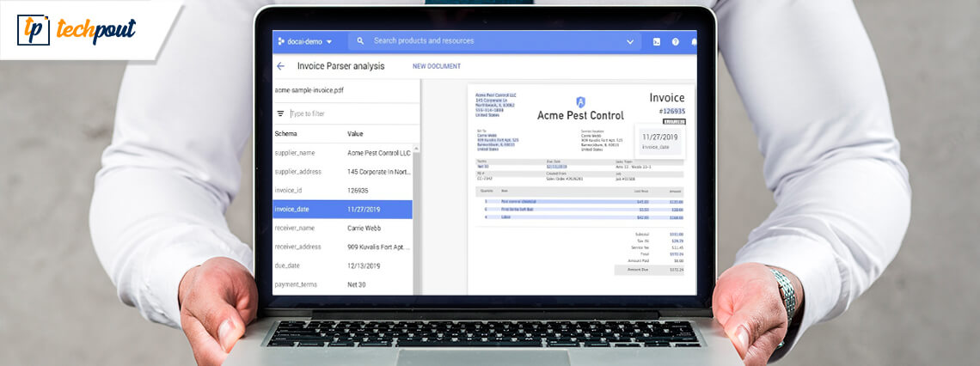Click the Value column header
The width and height of the screenshot is (980, 366).
coord(355,134)
